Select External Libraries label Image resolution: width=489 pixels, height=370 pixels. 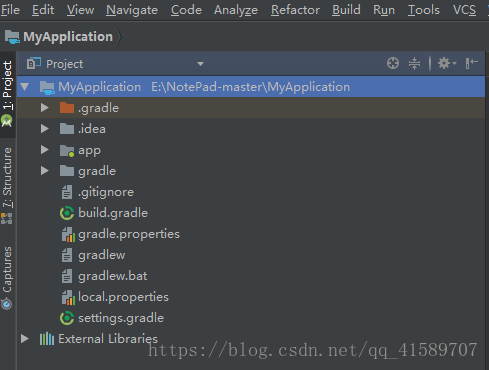[108, 339]
